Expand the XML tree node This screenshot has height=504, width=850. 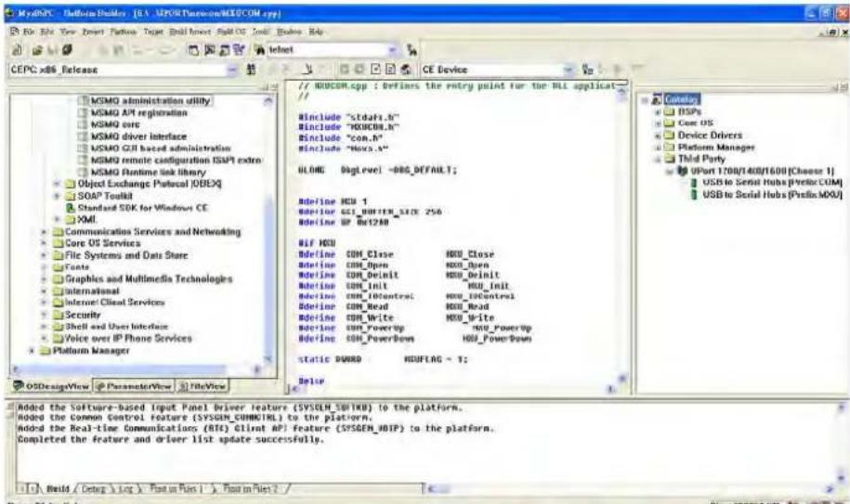(x=57, y=219)
